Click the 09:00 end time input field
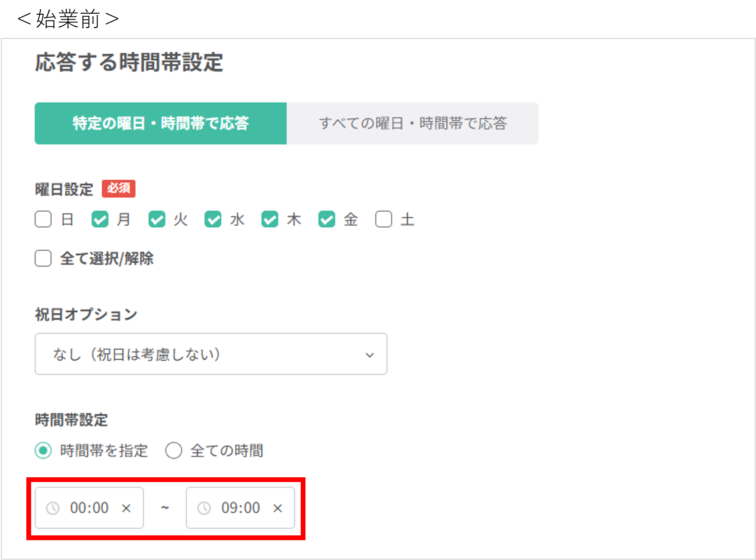The image size is (756, 560). click(x=240, y=508)
